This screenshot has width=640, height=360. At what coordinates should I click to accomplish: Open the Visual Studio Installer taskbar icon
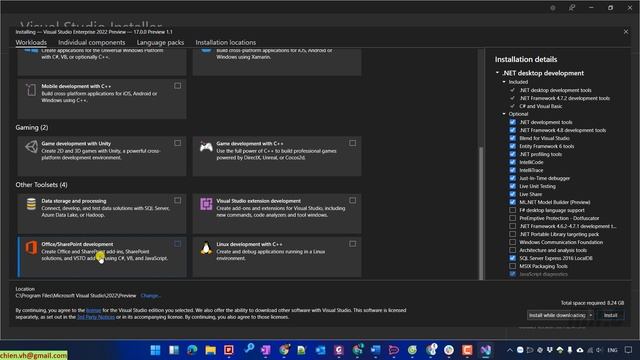tap(486, 350)
